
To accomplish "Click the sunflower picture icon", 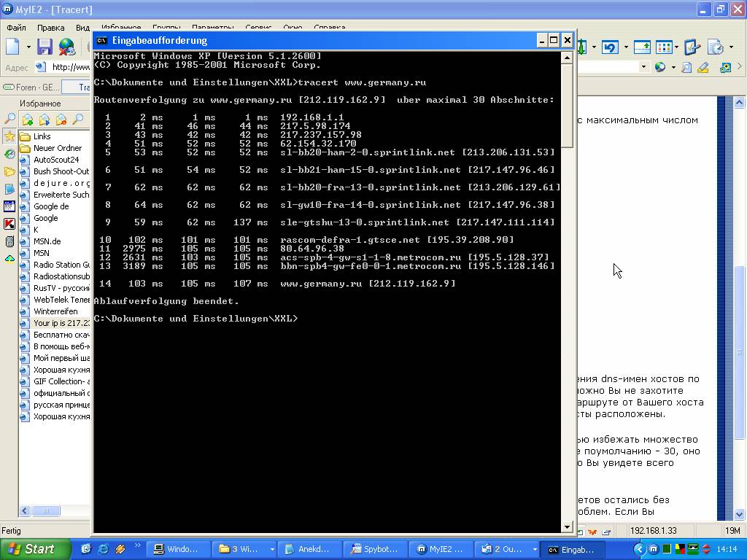I will [725, 67].
